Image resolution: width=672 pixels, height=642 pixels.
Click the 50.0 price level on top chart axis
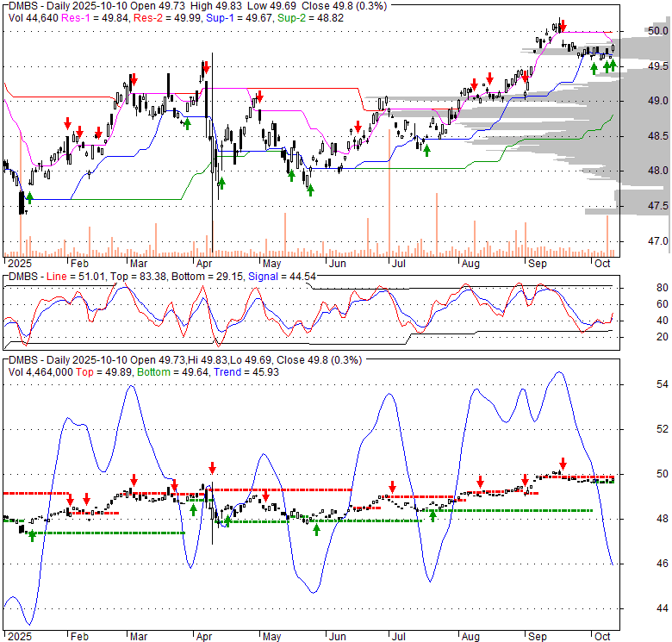(658, 31)
